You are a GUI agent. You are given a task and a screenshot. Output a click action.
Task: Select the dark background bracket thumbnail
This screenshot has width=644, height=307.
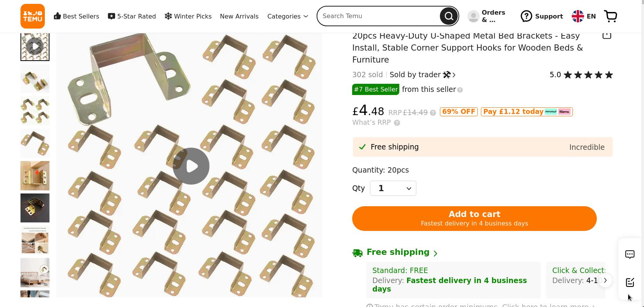35,208
